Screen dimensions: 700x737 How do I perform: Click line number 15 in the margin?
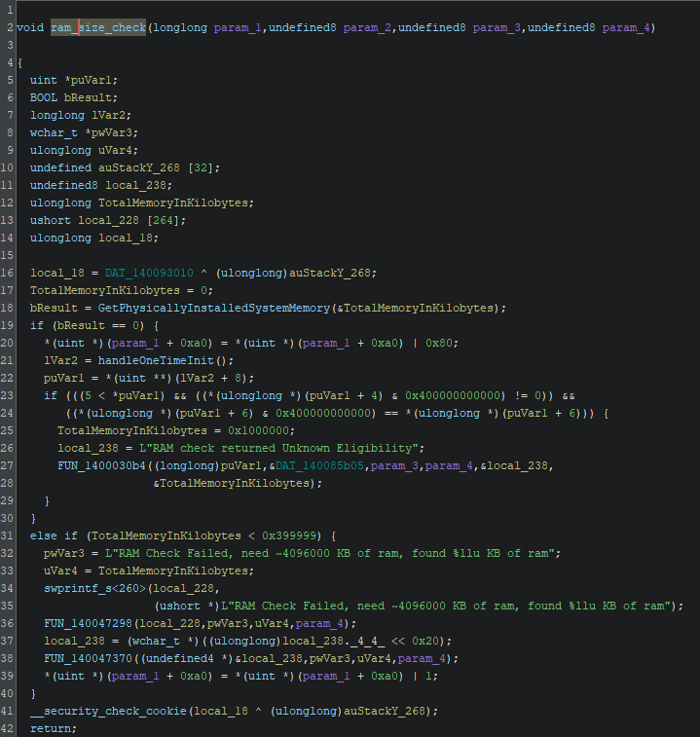pos(7,256)
